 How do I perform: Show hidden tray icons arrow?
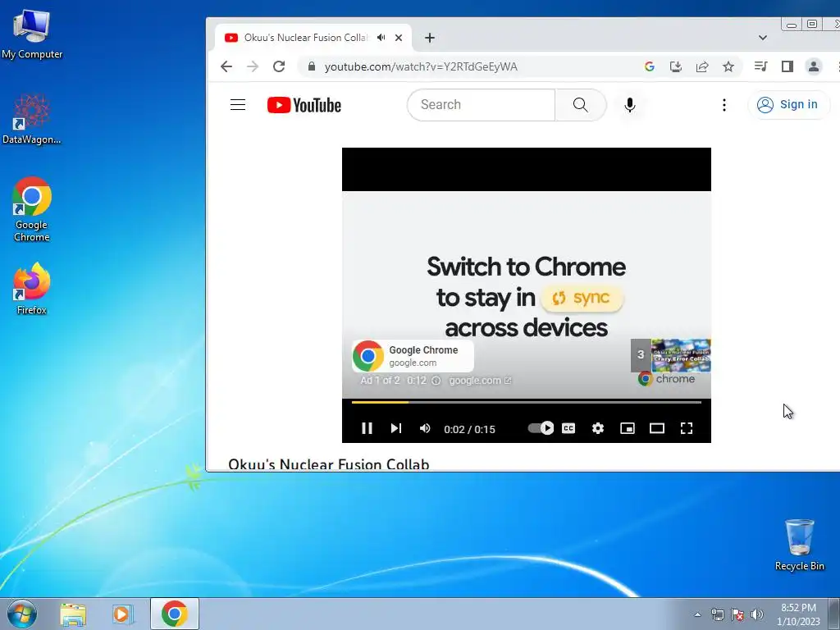point(697,614)
